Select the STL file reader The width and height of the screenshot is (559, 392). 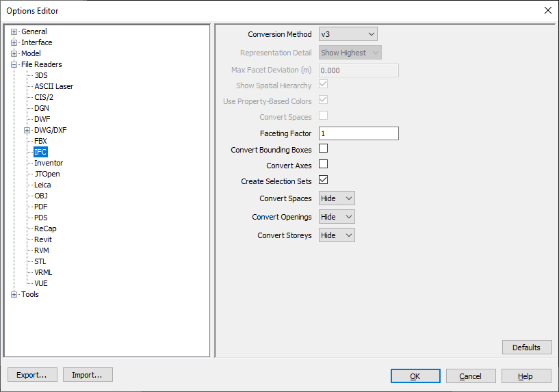[x=40, y=261]
